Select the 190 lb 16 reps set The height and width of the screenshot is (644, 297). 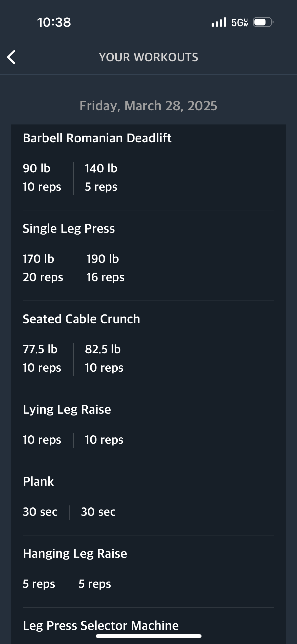(105, 268)
